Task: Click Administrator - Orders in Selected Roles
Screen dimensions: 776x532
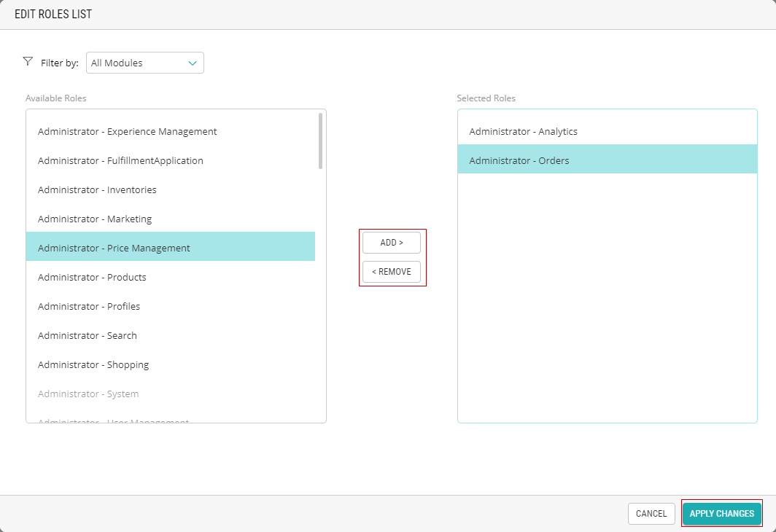Action: pos(519,161)
